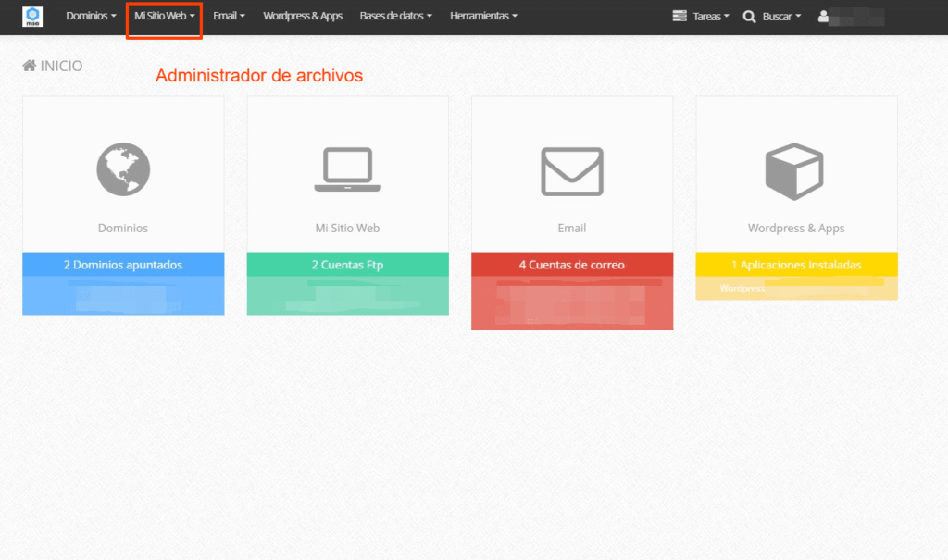The image size is (948, 560).
Task: Click the home icon next to INICIO
Action: (29, 65)
